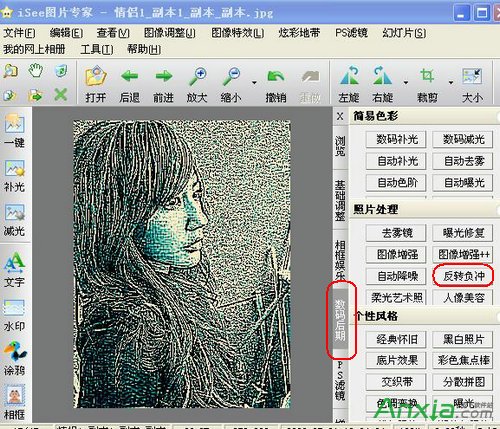500x429 pixels.
Task: Apply the 黑白照片 style
Action: (463, 339)
